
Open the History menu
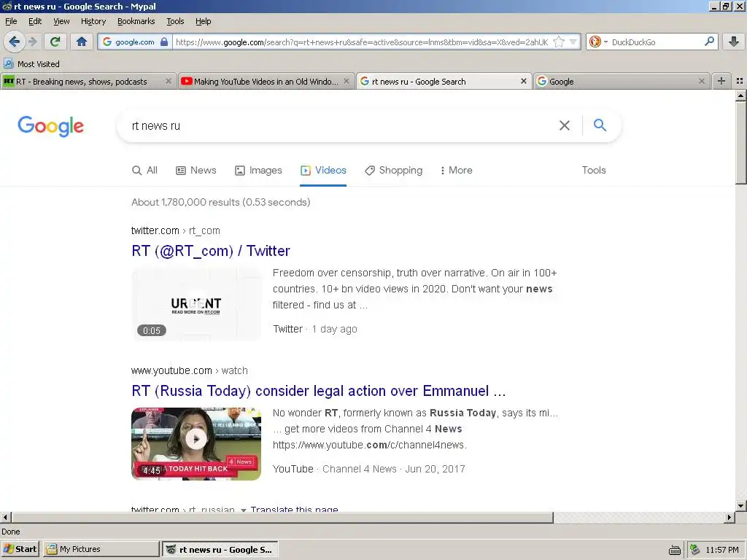93,21
